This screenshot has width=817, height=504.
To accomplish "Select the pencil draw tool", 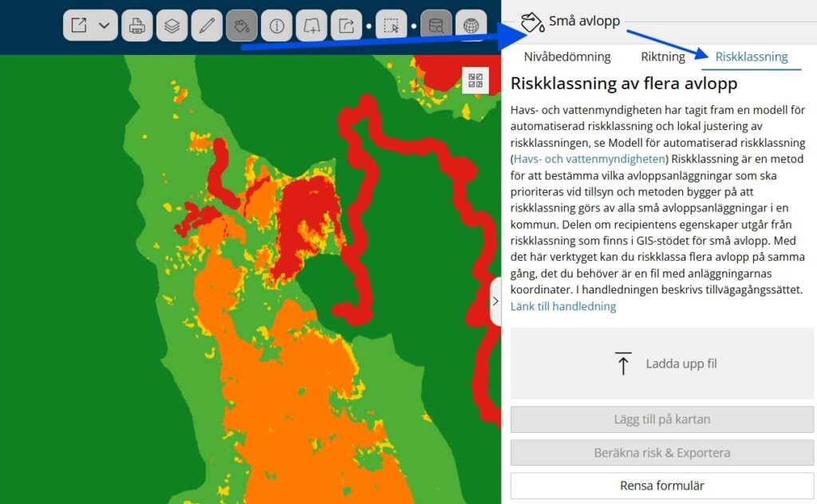I will 207,26.
